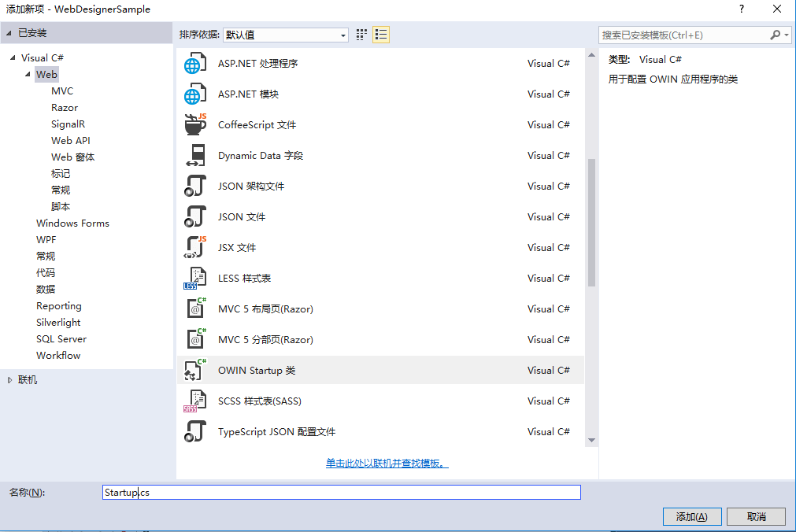The height and width of the screenshot is (532, 796).
Task: Click the LESS 样式表 icon
Action: [195, 278]
